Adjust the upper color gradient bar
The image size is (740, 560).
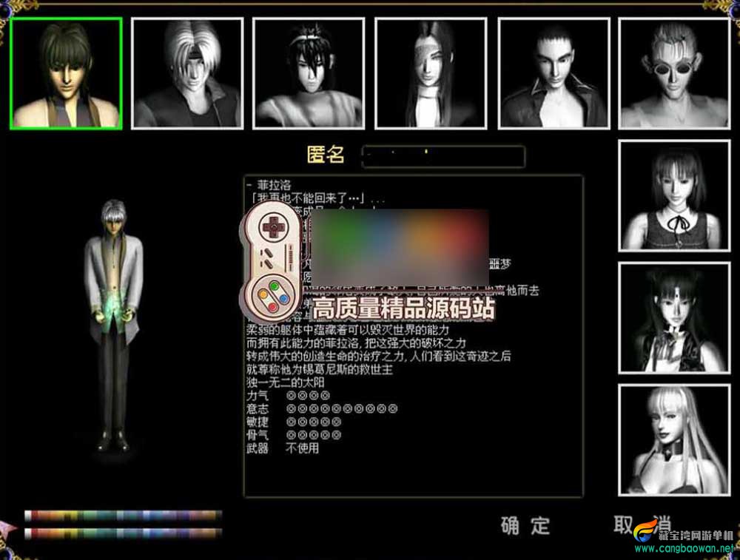click(123, 515)
